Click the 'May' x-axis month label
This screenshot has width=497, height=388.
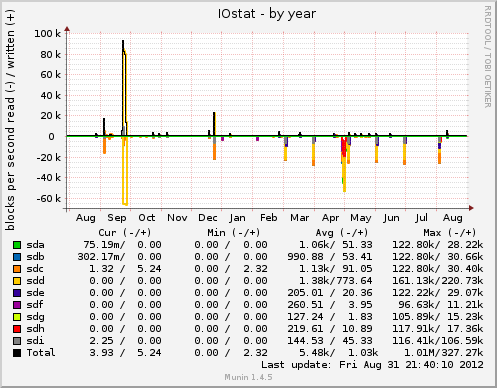(361, 218)
